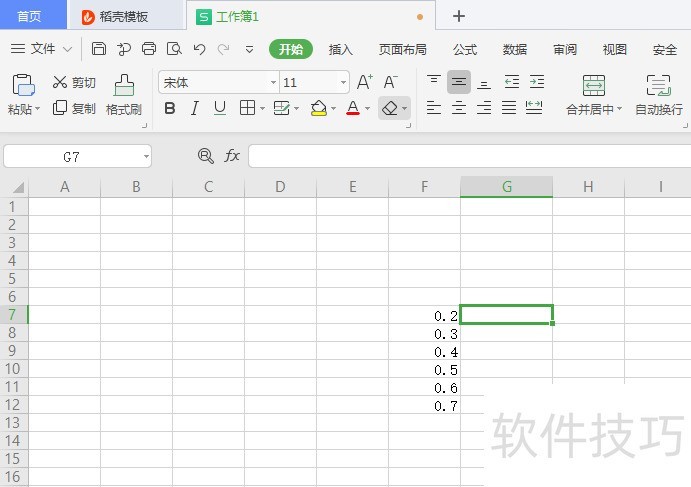Decrease indent icon
Image resolution: width=691 pixels, height=487 pixels.
coord(512,82)
